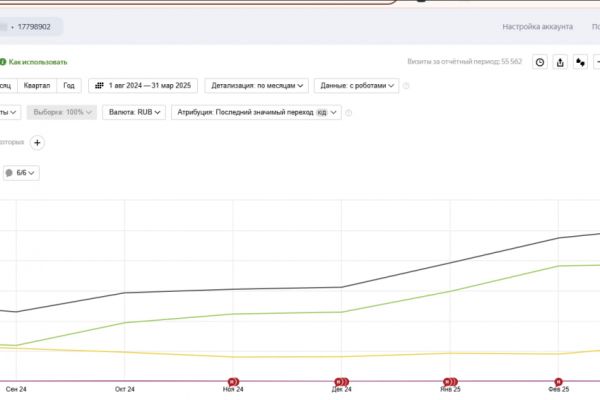Expand "Детализация: по месяцам" dropdown
This screenshot has width=600, height=400.
click(253, 86)
